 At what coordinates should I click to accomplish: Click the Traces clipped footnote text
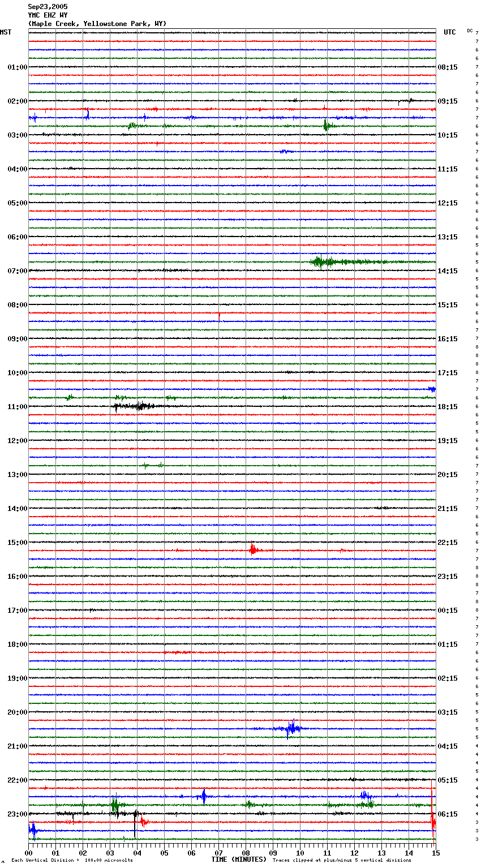(342, 860)
